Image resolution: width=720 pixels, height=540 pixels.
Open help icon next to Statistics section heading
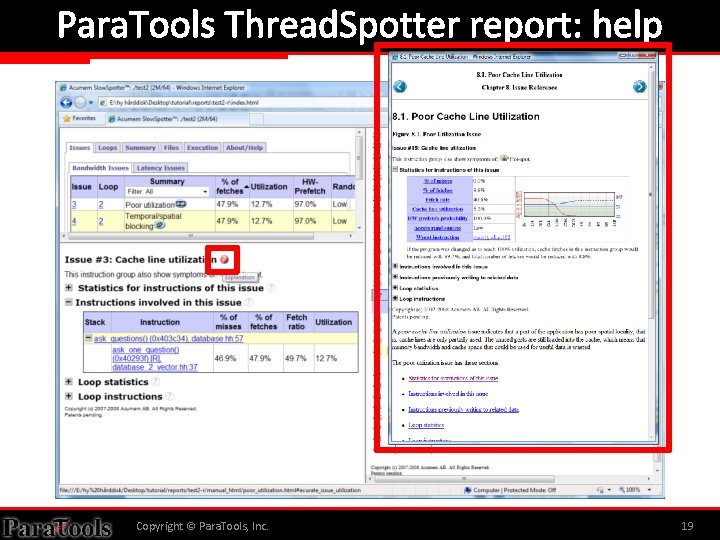pos(271,288)
